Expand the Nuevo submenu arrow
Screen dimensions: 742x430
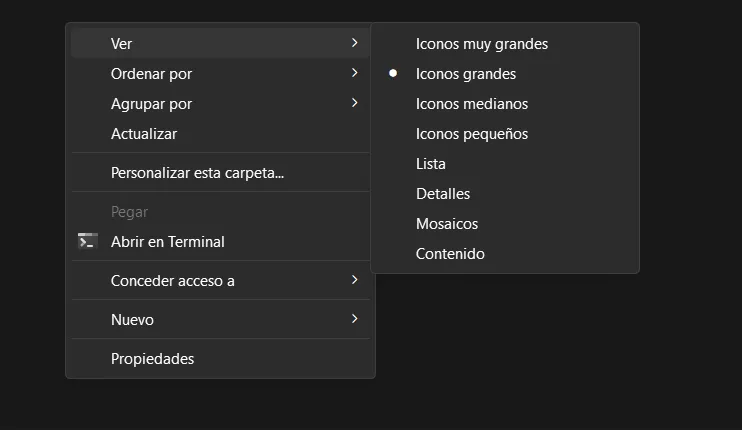[355, 319]
